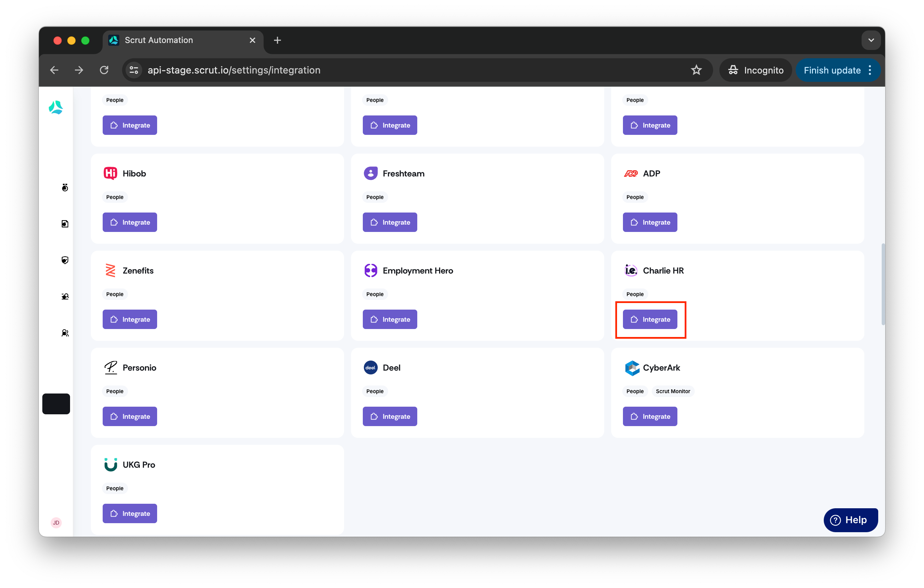Click the JD user avatar in the sidebar
Image resolution: width=924 pixels, height=588 pixels.
tap(56, 522)
